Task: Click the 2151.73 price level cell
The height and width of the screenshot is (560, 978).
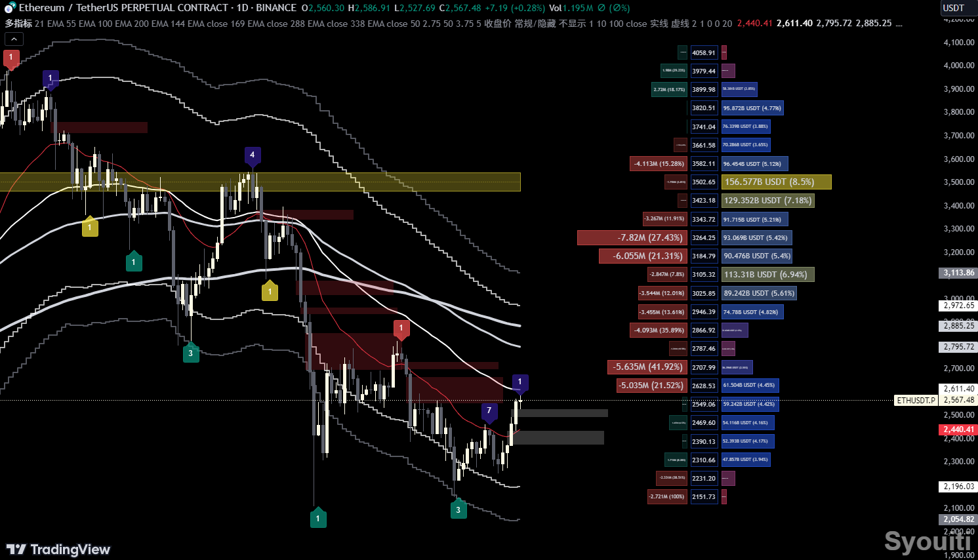Action: (704, 496)
